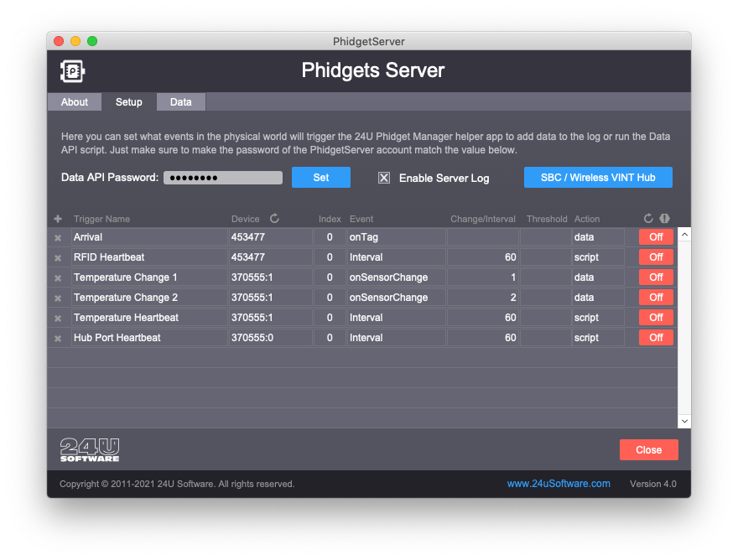Open Event dropdown for RFID Heartbeat
Screen dimensions: 738x560
click(x=397, y=257)
